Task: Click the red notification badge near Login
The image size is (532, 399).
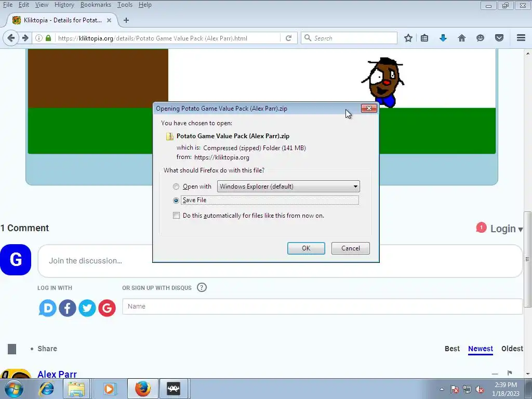Action: 481,228
